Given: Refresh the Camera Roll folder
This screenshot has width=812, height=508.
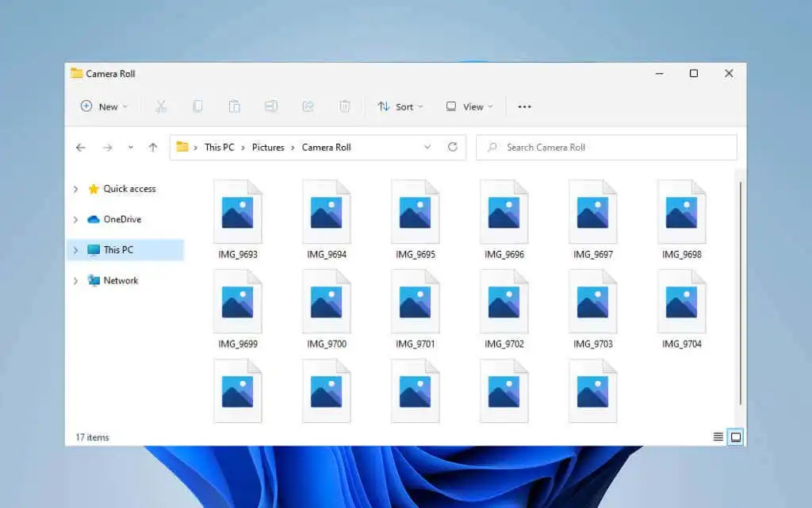Looking at the screenshot, I should click(x=452, y=147).
